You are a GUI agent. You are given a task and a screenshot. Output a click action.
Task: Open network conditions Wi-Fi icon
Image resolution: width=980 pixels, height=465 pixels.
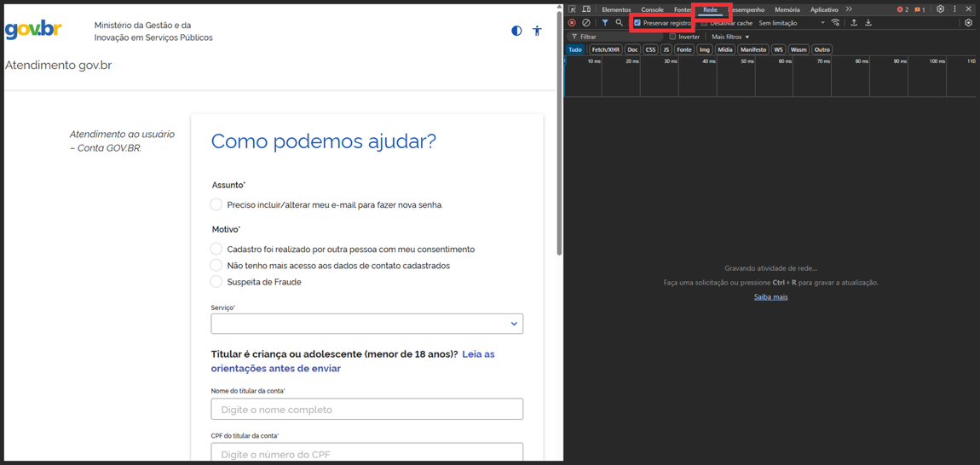click(x=835, y=23)
